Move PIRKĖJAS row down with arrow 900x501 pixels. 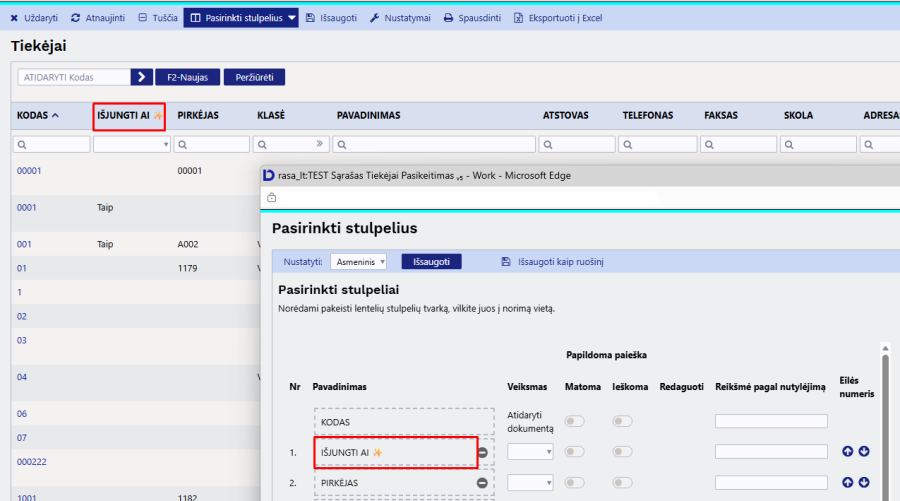pyautogui.click(x=864, y=482)
